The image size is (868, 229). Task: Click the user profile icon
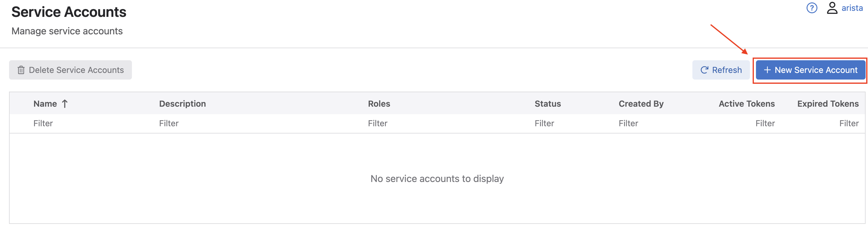832,8
